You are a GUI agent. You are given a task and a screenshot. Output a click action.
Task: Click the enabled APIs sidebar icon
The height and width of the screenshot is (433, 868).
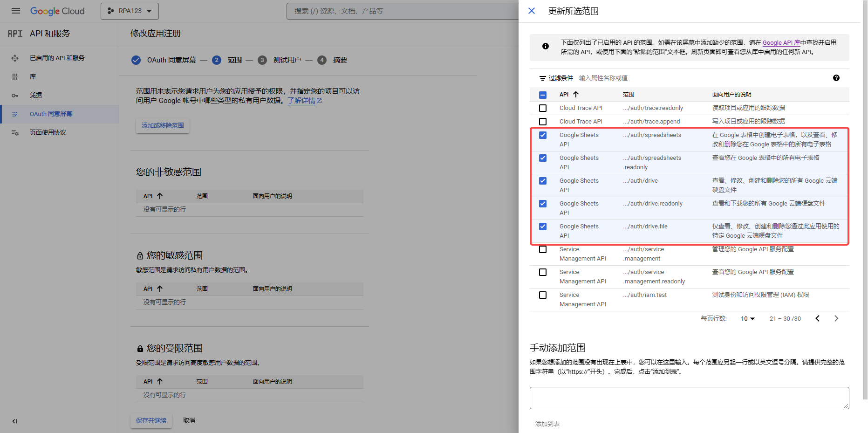(x=15, y=58)
